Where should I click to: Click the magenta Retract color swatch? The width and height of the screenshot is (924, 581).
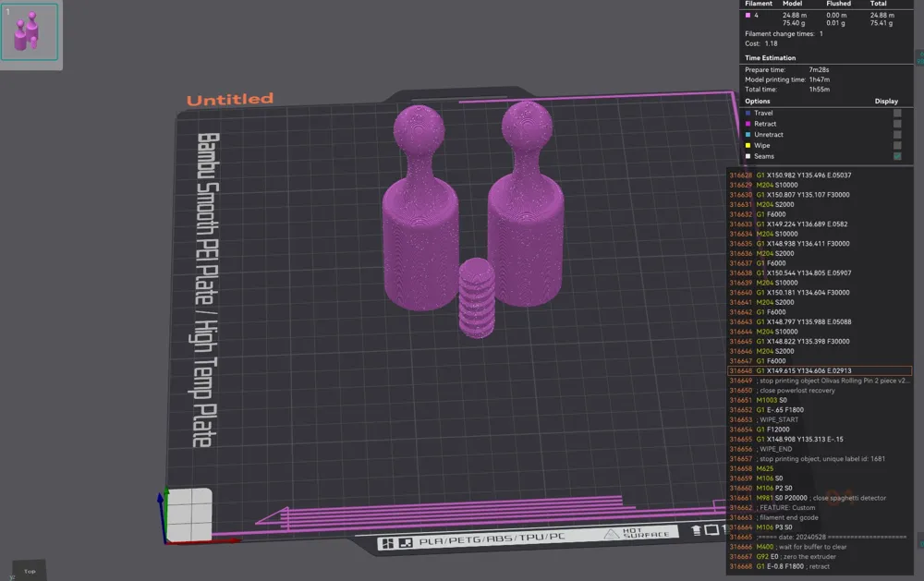point(748,124)
